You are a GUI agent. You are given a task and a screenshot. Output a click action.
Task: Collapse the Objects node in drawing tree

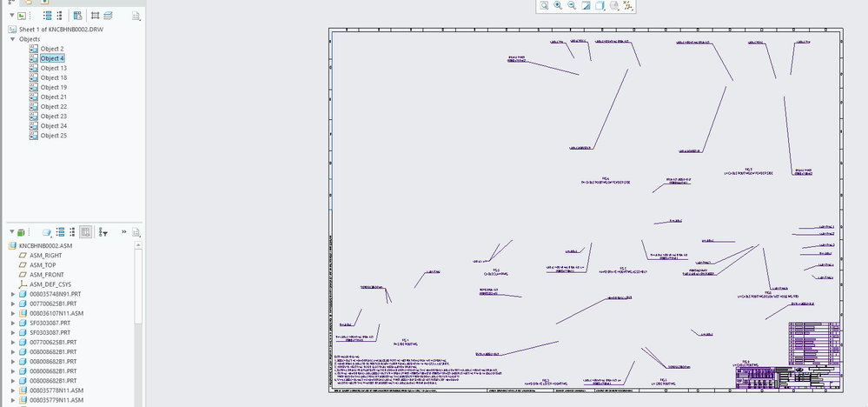pos(13,39)
